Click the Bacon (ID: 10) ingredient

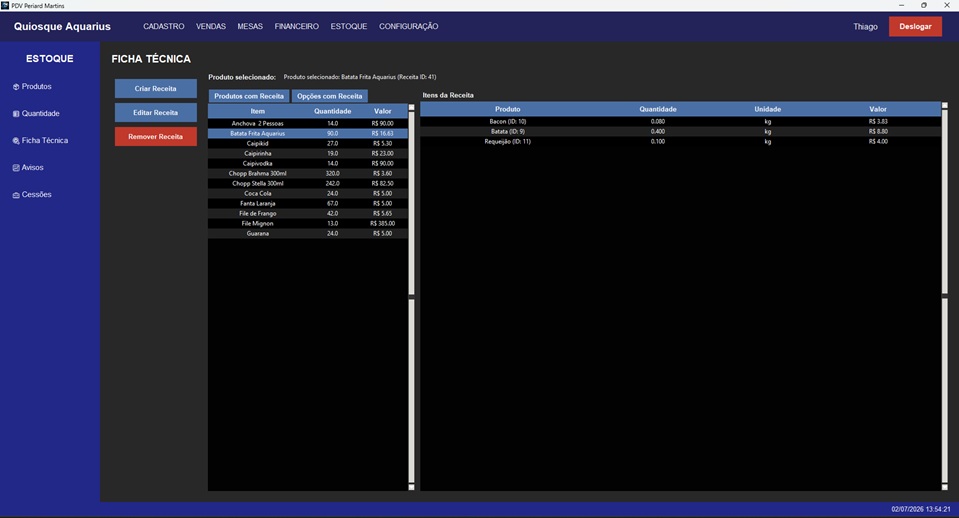[x=508, y=122]
